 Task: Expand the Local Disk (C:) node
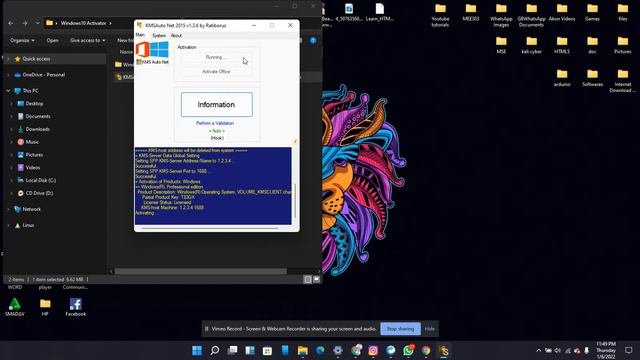coord(11,180)
